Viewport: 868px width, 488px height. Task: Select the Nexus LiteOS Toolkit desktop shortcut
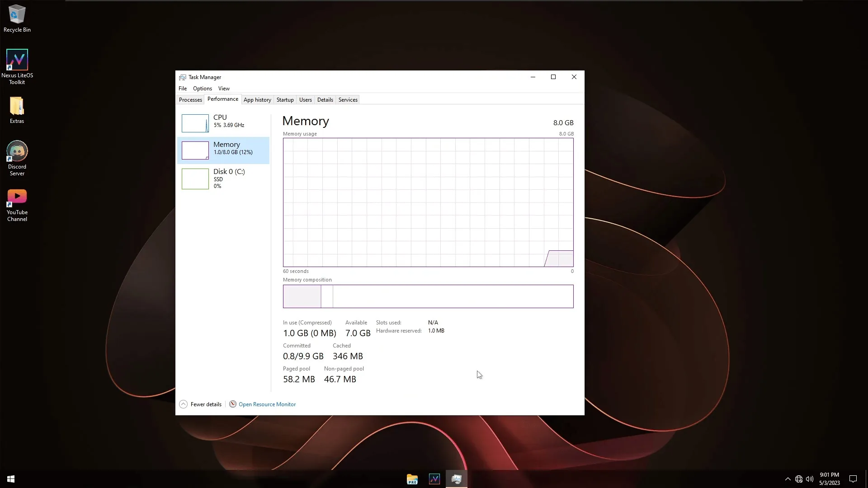coord(17,67)
